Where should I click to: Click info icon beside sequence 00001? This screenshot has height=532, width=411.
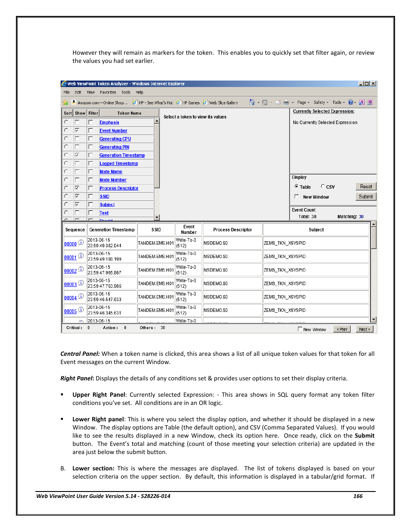point(81,255)
